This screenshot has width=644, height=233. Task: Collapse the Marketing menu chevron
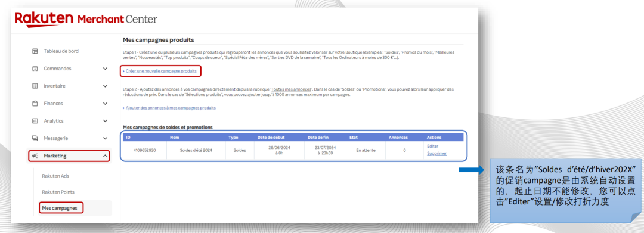pos(105,156)
